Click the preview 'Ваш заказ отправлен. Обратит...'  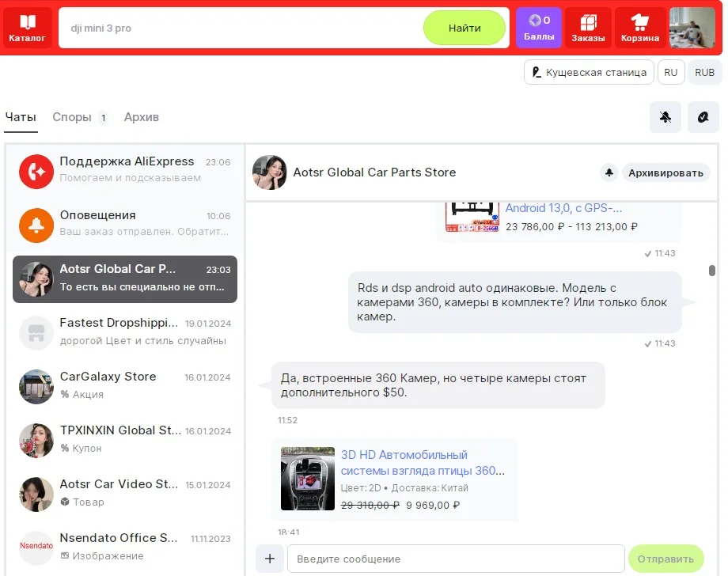coord(144,231)
